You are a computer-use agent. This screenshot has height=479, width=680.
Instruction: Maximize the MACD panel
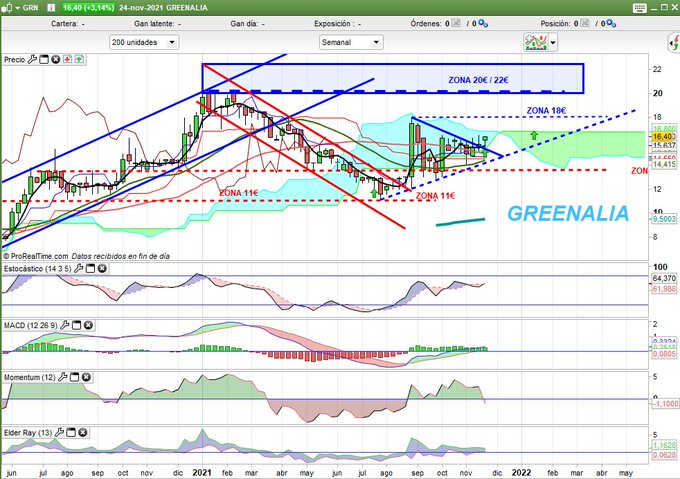pyautogui.click(x=76, y=325)
